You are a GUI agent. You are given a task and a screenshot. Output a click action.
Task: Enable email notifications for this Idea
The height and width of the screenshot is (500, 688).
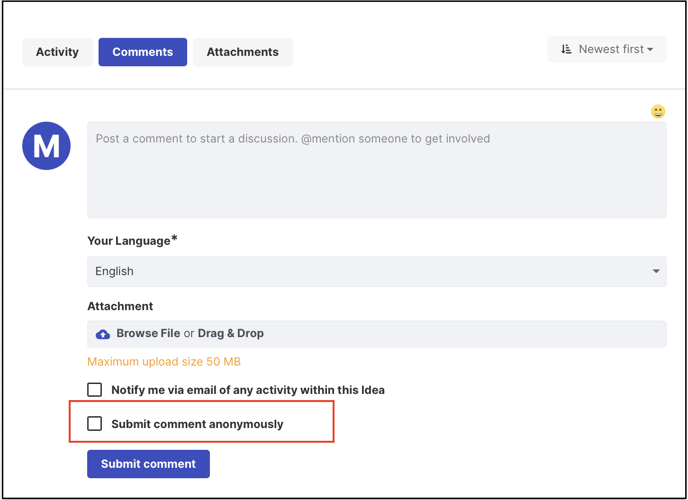click(94, 389)
